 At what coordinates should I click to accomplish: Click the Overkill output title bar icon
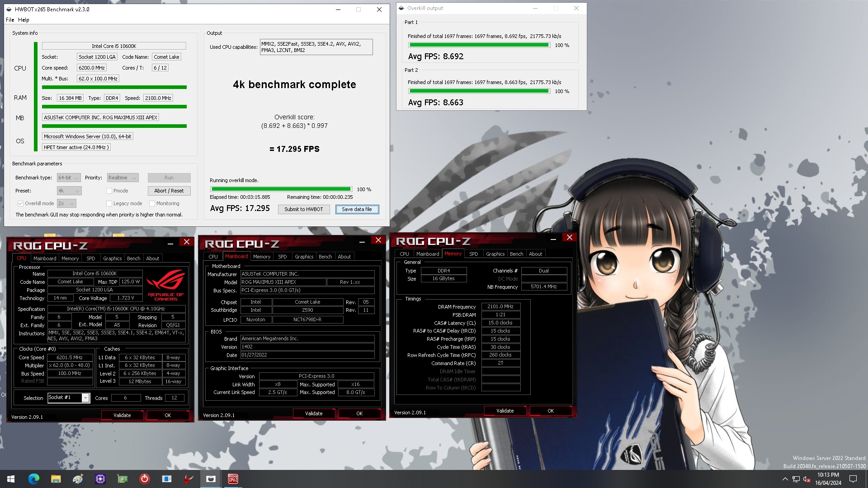[x=401, y=8]
